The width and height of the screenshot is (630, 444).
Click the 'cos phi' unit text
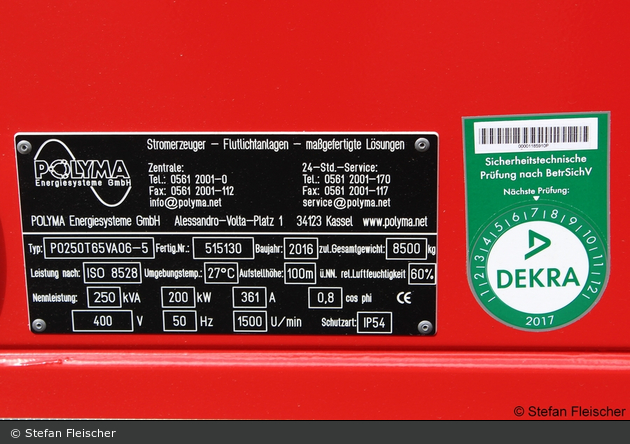point(358,299)
